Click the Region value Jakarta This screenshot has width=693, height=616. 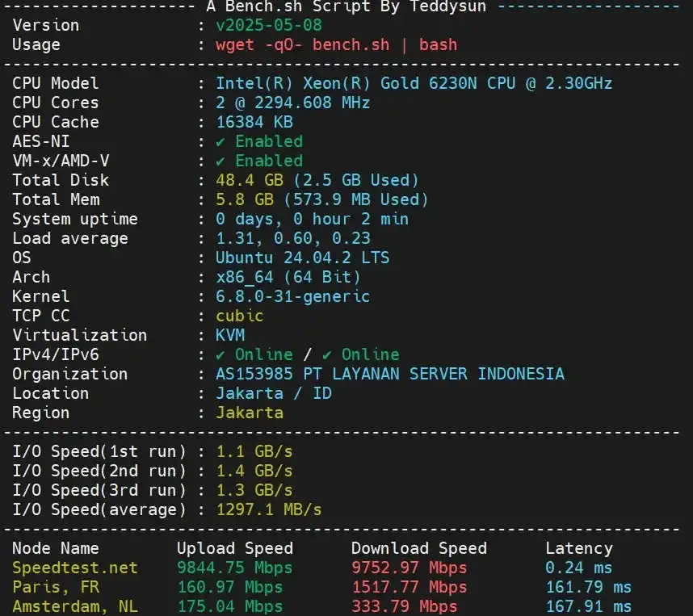[x=250, y=413]
